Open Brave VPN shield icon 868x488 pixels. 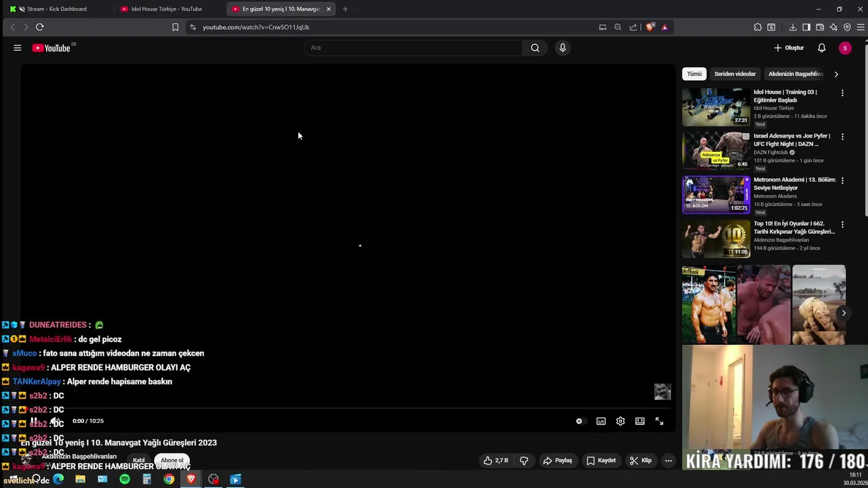[847, 27]
